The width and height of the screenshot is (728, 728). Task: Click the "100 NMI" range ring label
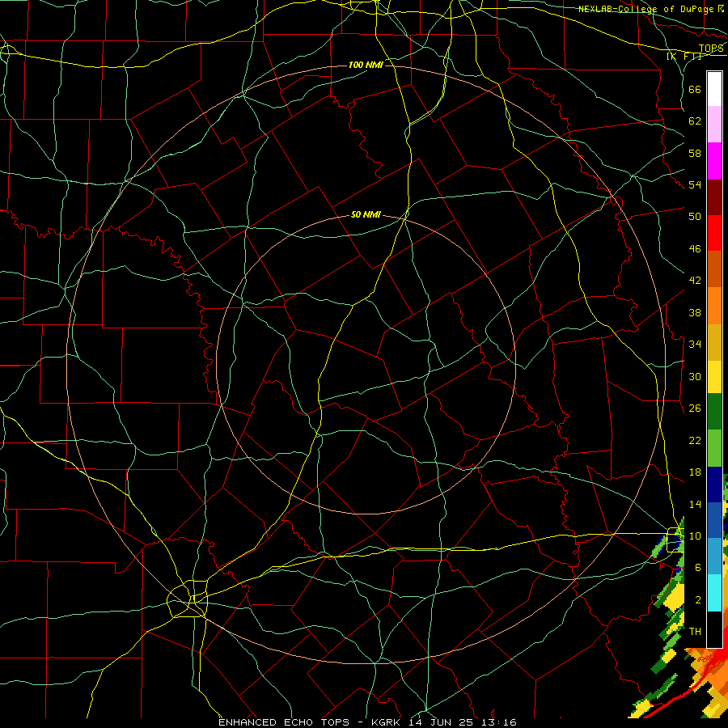[x=366, y=65]
